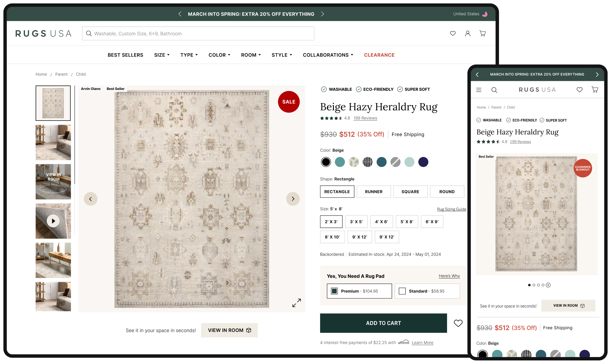Tap View in Room button on mobile view

(x=568, y=306)
